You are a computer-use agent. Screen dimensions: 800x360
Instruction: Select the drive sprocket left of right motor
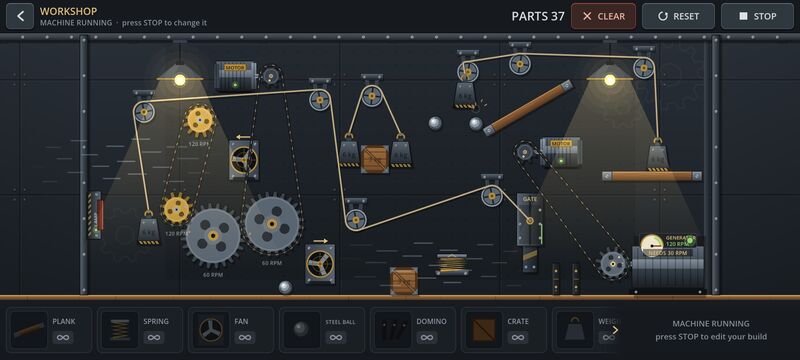pos(524,151)
